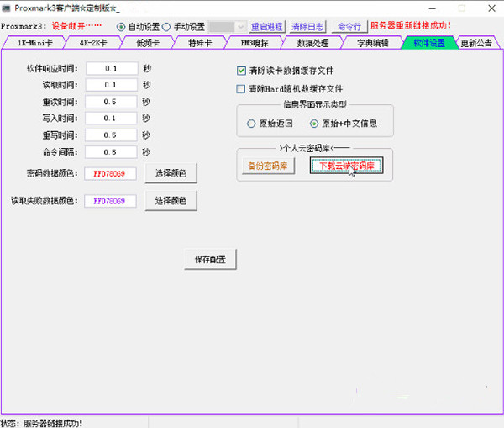504x428 pixels.
Task: Click 选择颜色 for 密码数据颜色
Action: (171, 173)
